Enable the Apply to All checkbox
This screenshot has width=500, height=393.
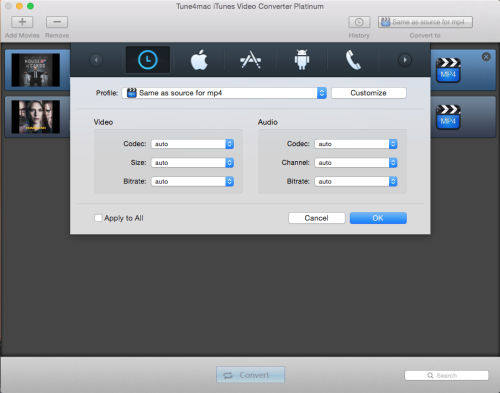[98, 218]
